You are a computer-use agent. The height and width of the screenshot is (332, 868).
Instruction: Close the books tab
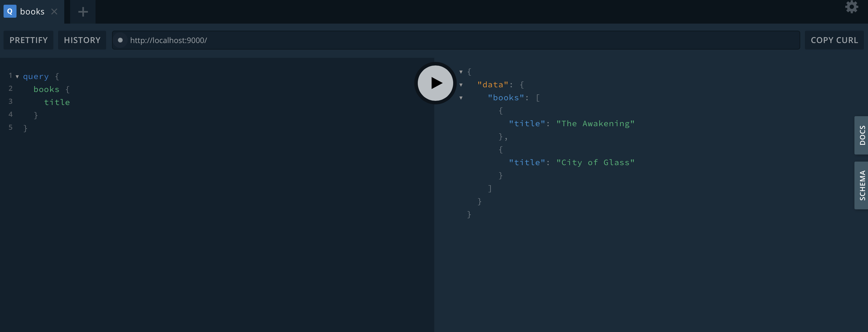point(54,11)
